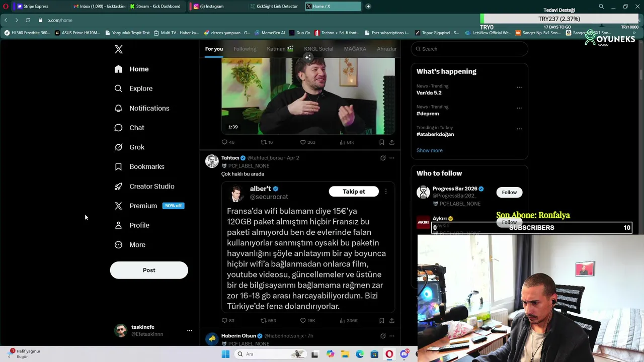Open Creator Studio
The width and height of the screenshot is (644, 362).
click(144, 186)
